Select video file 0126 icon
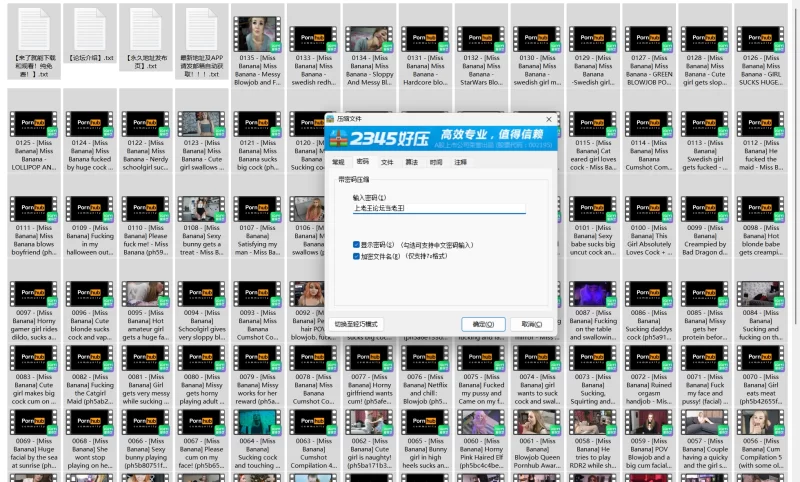Image resolution: width=800 pixels, height=482 pixels. pos(761,39)
